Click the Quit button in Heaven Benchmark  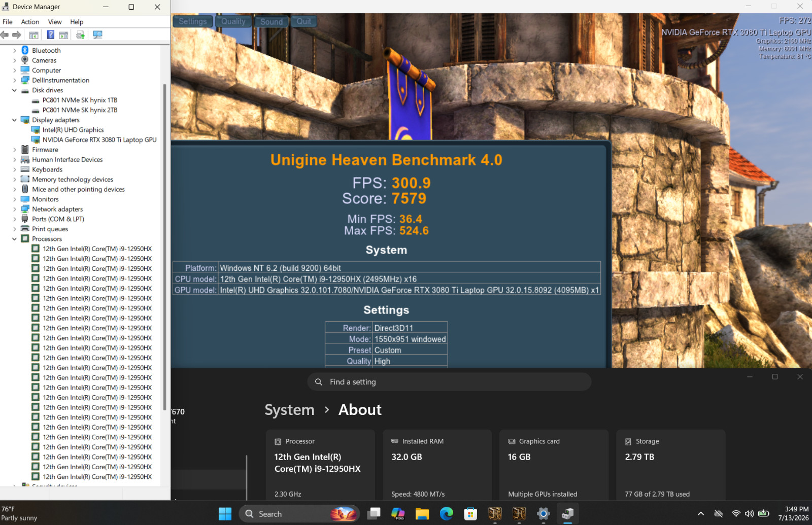point(304,21)
